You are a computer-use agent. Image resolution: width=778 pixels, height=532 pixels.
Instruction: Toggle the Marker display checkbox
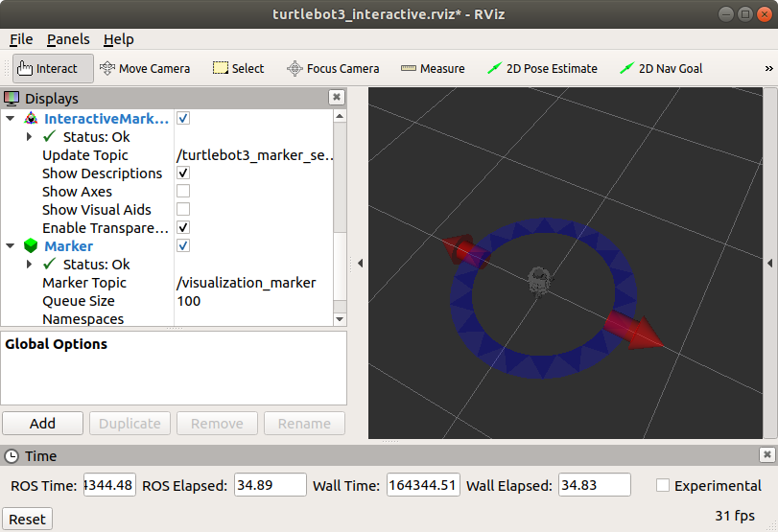183,246
